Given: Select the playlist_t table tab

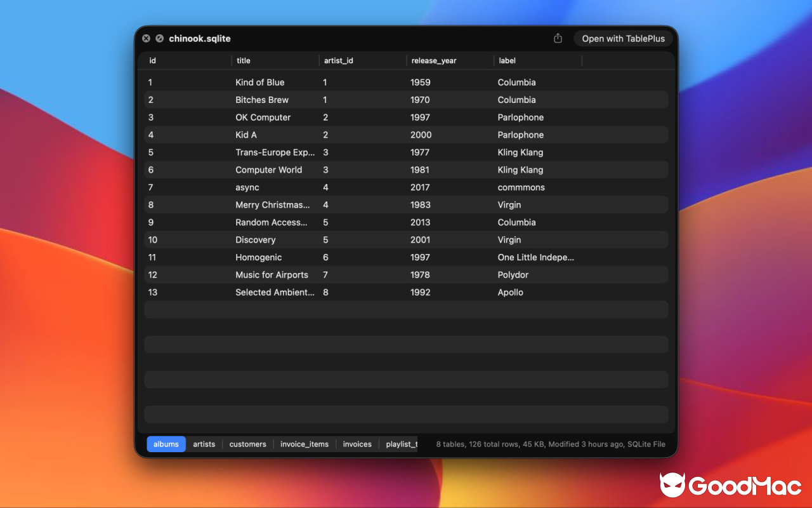Looking at the screenshot, I should click(x=402, y=444).
